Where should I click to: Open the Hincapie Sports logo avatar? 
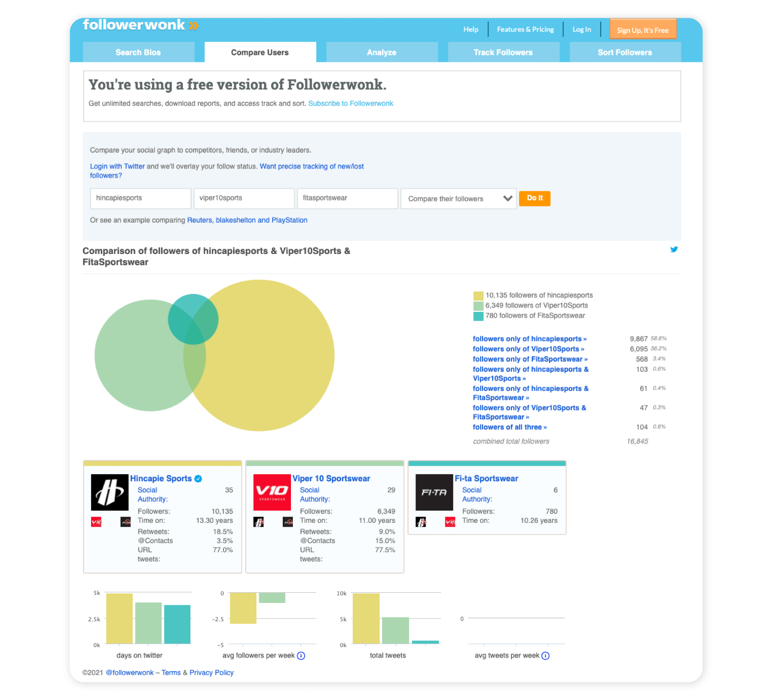pos(109,492)
